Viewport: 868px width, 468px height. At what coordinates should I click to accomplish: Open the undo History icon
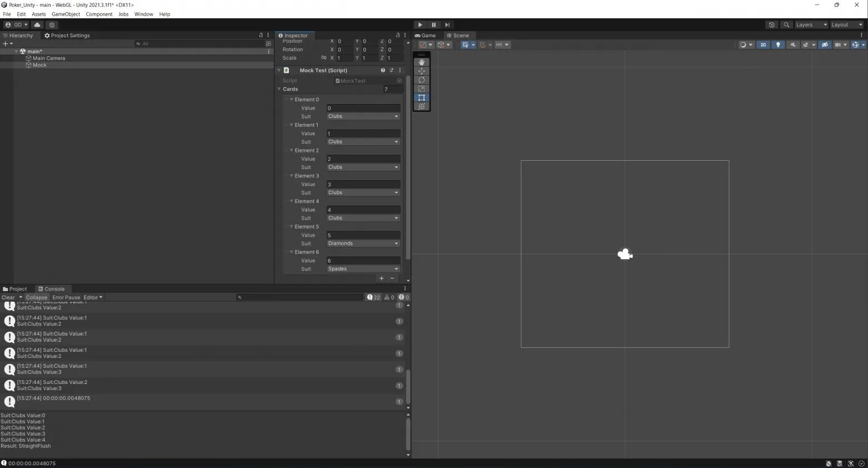click(772, 24)
